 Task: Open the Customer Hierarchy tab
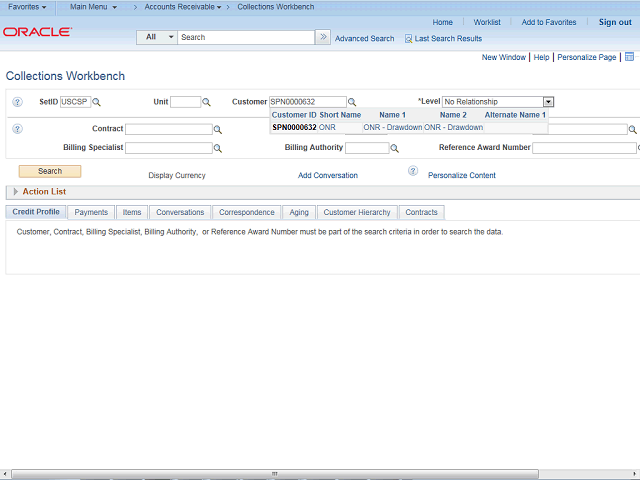[357, 212]
